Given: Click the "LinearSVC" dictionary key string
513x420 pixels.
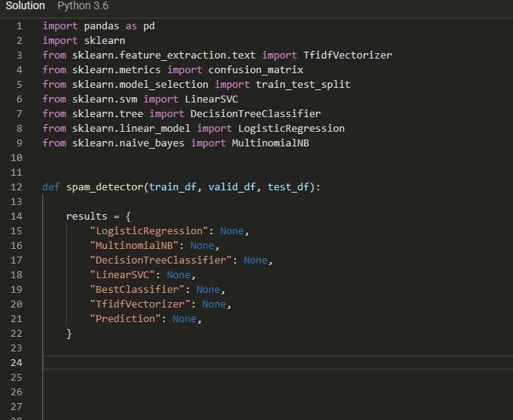Looking at the screenshot, I should [x=122, y=274].
